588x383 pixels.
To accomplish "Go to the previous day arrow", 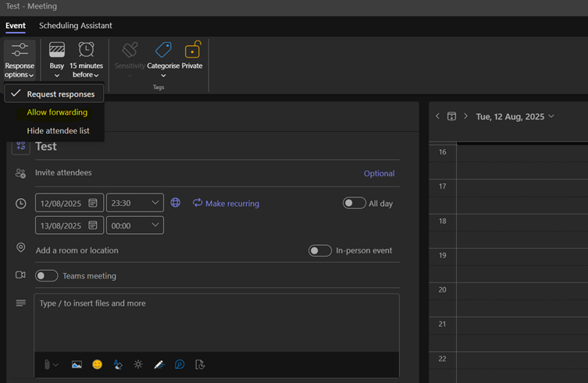I will click(x=437, y=116).
